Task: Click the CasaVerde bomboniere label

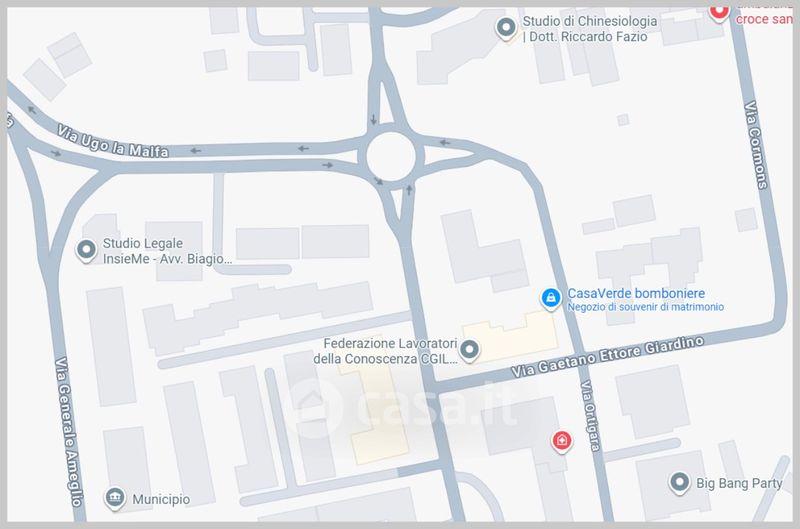Action: (x=636, y=293)
